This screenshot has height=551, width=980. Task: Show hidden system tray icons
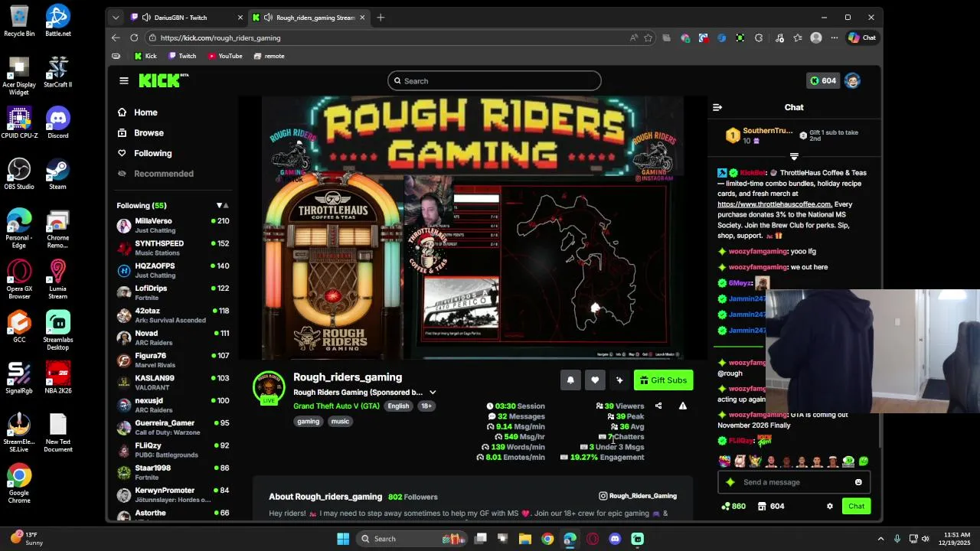(x=880, y=539)
